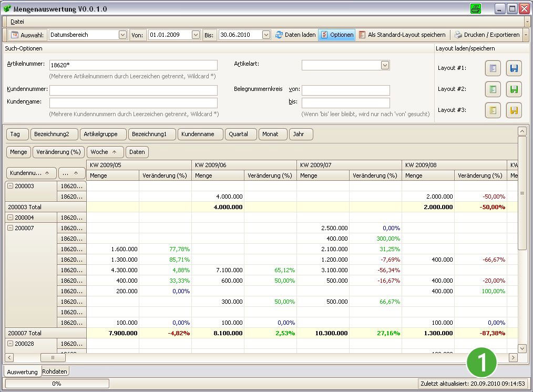The width and height of the screenshot is (533, 392).
Task: Click the Monat field button
Action: tap(273, 134)
